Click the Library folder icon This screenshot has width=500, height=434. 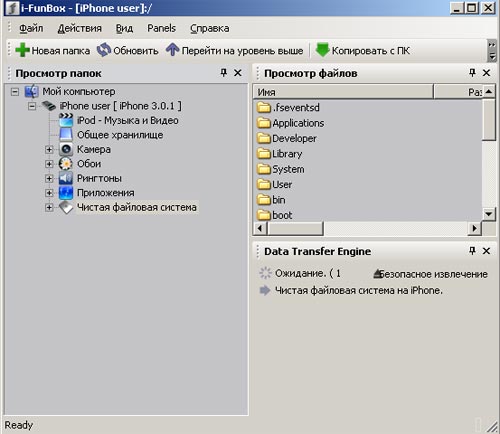coord(264,153)
